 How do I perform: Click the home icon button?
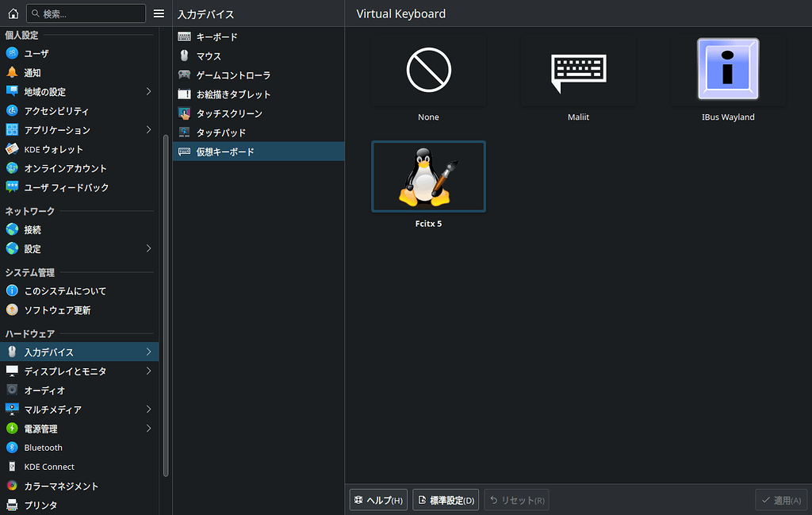click(13, 13)
